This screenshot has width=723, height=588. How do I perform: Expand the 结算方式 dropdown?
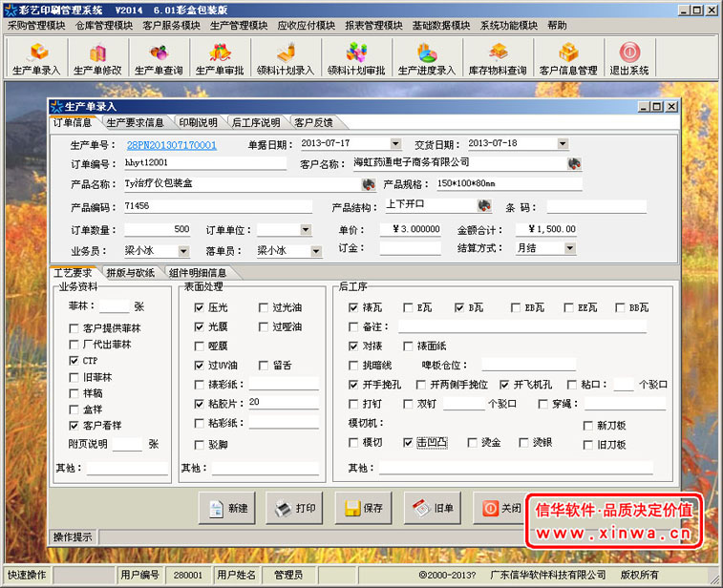tap(570, 248)
